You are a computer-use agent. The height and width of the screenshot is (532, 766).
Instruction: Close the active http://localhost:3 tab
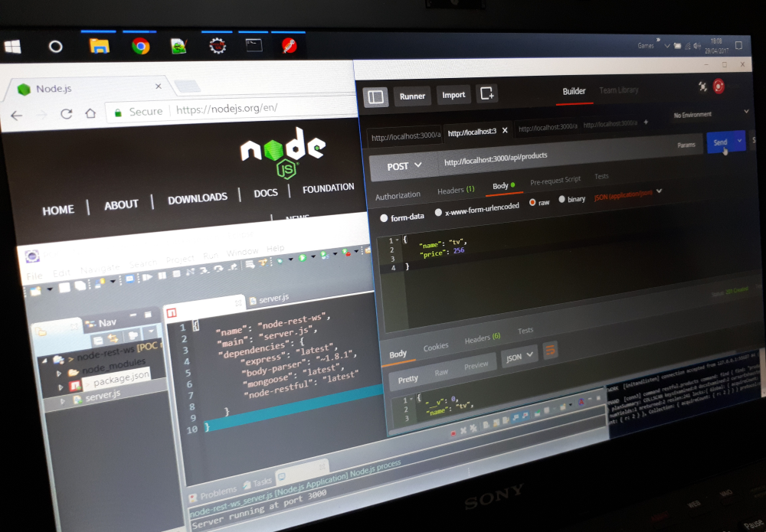(505, 130)
